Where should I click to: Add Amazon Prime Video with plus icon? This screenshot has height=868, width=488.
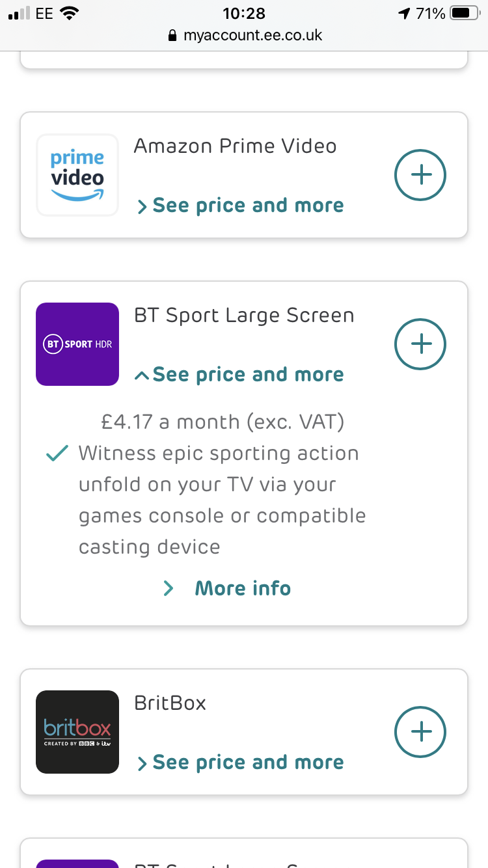(420, 175)
